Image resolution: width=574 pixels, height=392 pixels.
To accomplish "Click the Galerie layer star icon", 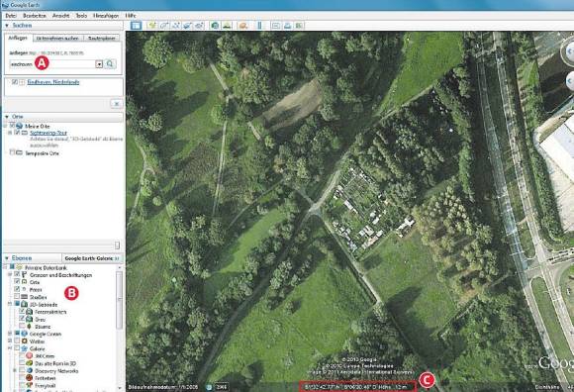I will click(24, 348).
